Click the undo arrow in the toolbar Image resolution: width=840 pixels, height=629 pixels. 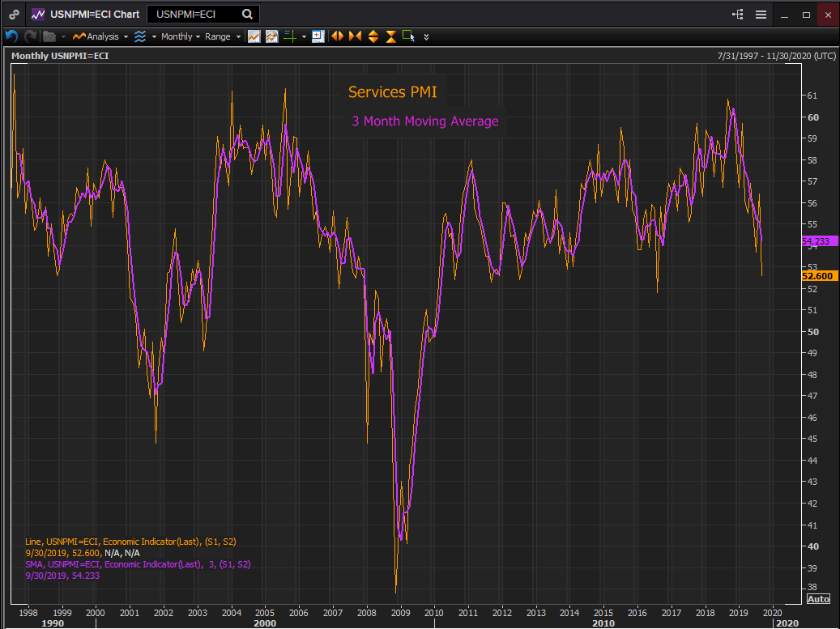click(x=11, y=36)
